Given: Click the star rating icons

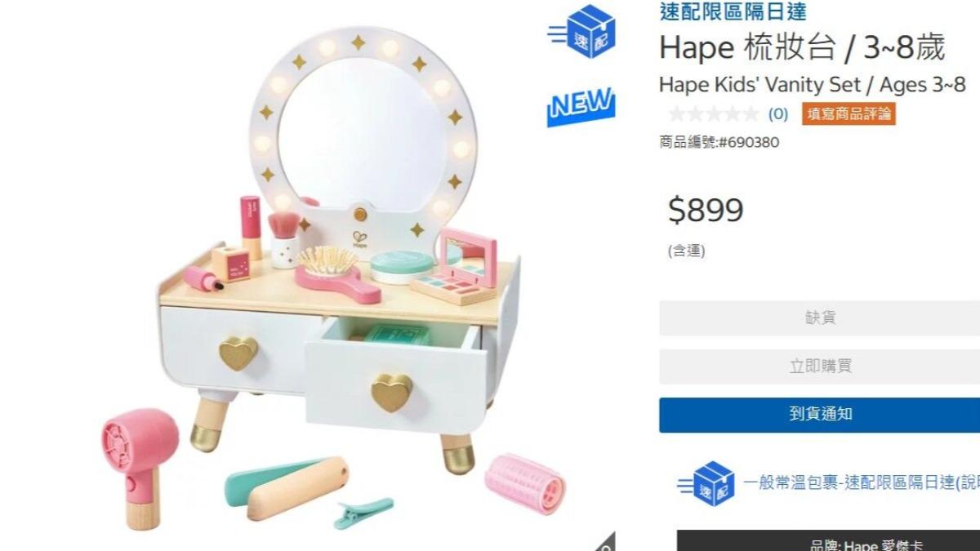Looking at the screenshot, I should (714, 114).
